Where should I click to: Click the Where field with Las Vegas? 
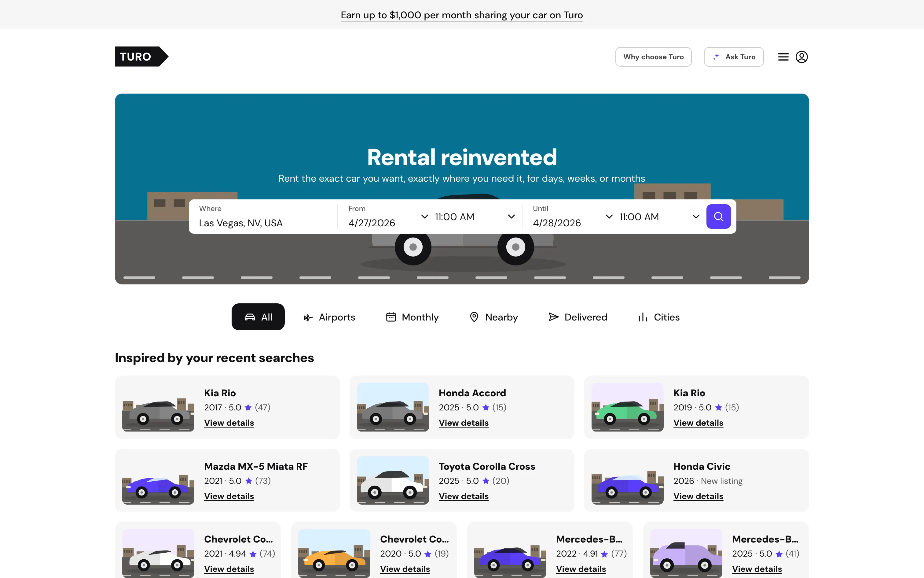263,217
